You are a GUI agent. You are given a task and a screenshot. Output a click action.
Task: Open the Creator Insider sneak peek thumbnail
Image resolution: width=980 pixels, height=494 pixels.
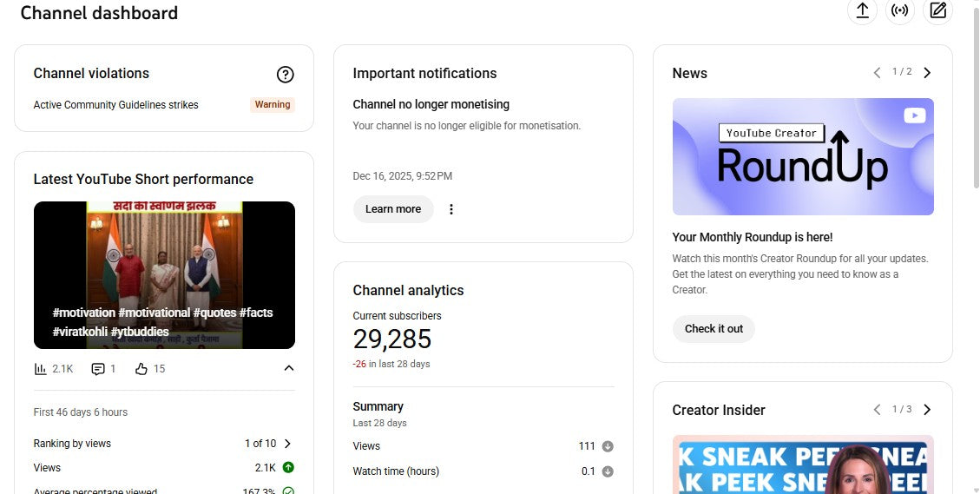click(803, 464)
